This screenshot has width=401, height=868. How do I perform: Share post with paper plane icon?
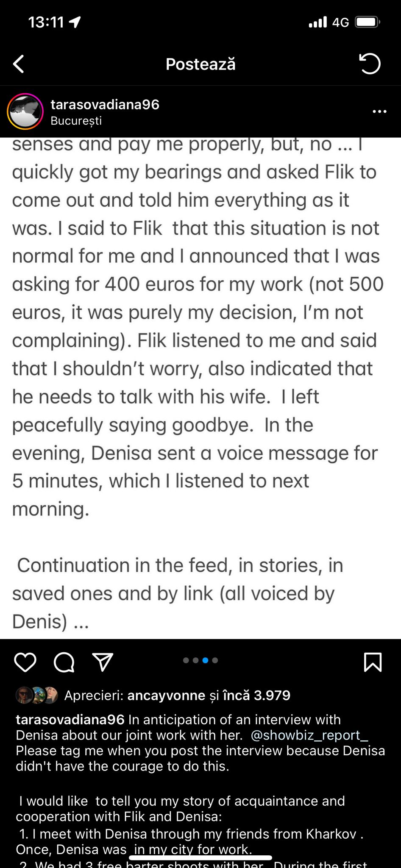pos(103,662)
